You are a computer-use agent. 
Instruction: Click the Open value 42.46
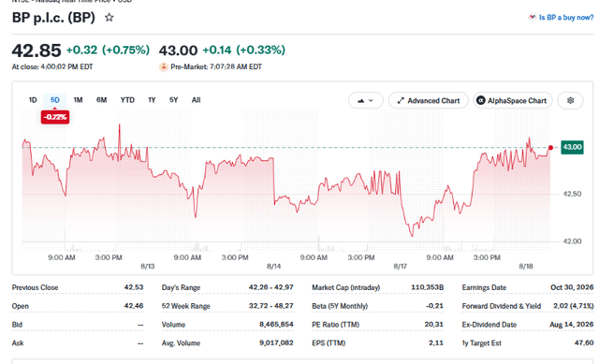coord(134,306)
